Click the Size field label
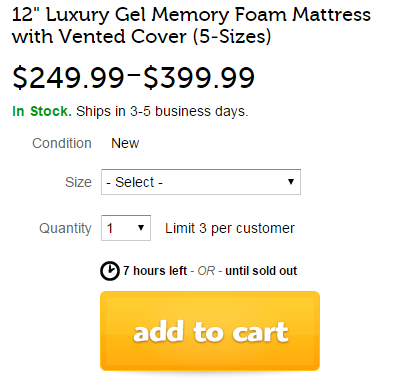The image size is (397, 381). point(78,182)
